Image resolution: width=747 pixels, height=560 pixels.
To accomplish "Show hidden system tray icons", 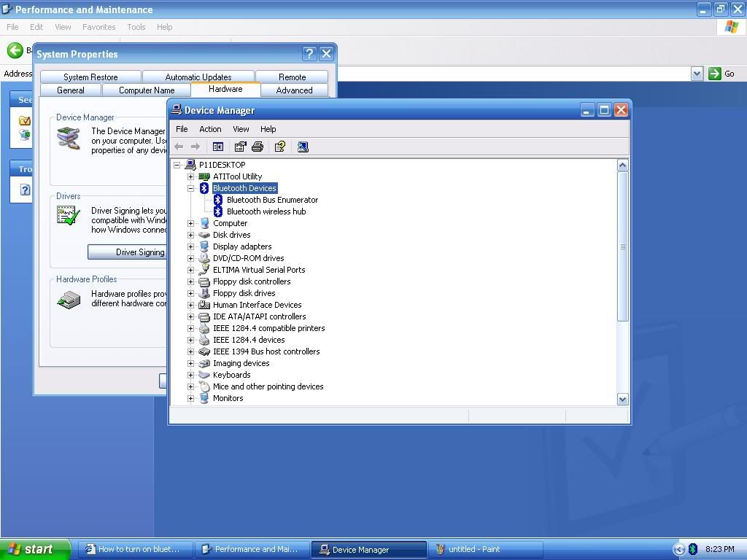I will pos(679,549).
